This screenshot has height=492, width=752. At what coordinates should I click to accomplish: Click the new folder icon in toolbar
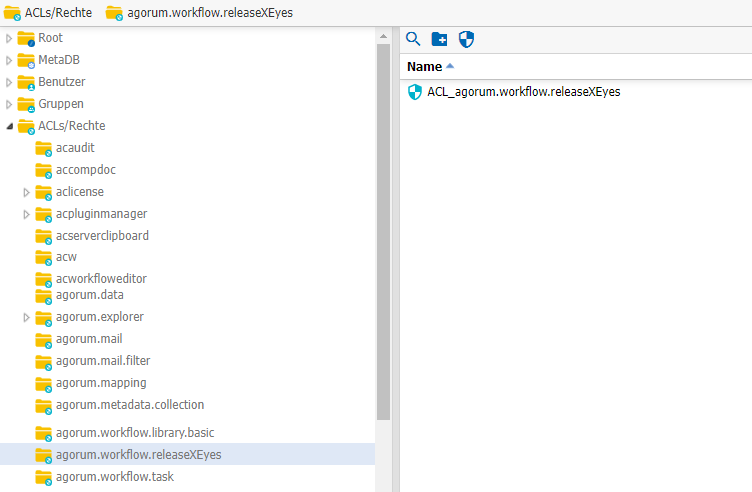(x=439, y=39)
